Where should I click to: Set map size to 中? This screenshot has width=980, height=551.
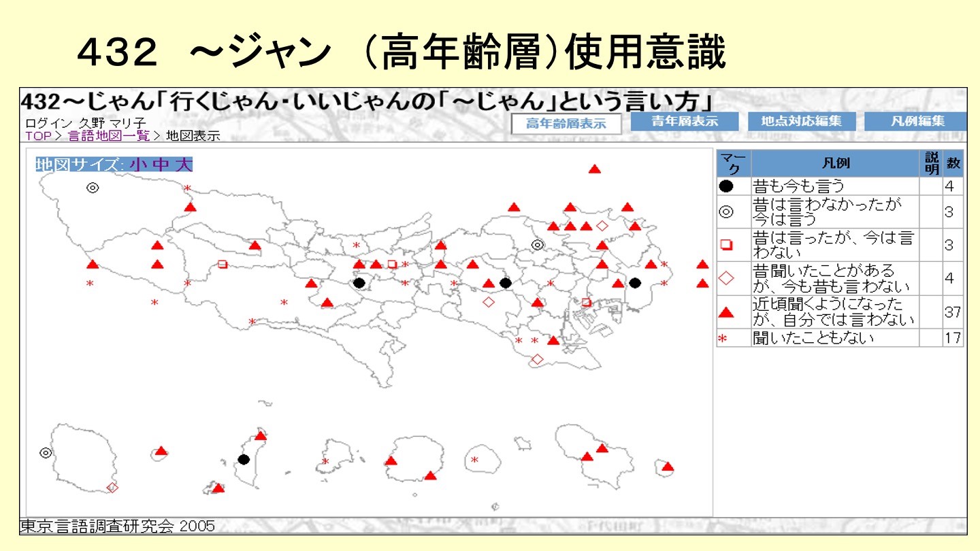pos(161,164)
